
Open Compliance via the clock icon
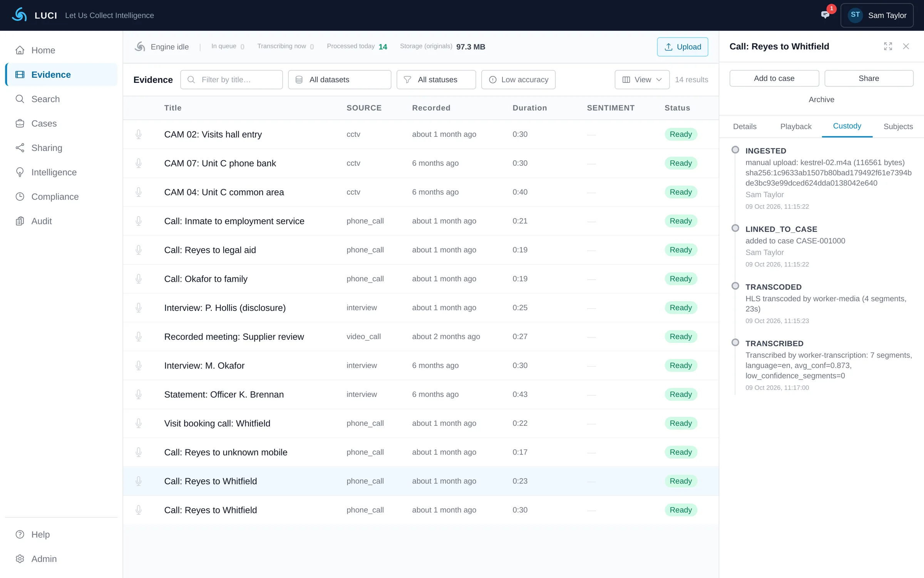click(x=20, y=197)
